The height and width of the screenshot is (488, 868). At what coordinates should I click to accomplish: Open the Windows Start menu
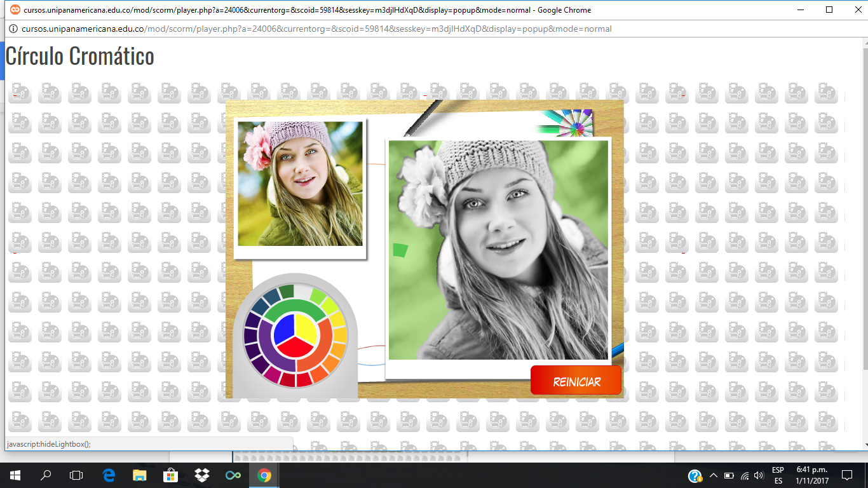coord(15,475)
